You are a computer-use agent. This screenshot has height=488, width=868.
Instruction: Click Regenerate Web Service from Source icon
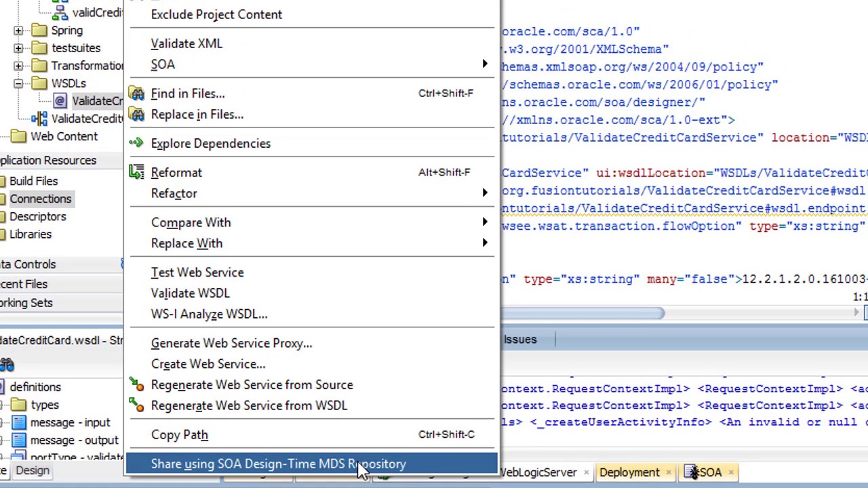[x=138, y=385]
